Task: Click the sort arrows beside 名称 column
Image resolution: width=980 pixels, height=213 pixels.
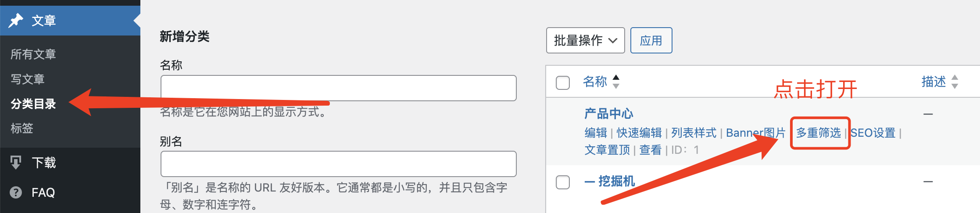Action: point(616,82)
